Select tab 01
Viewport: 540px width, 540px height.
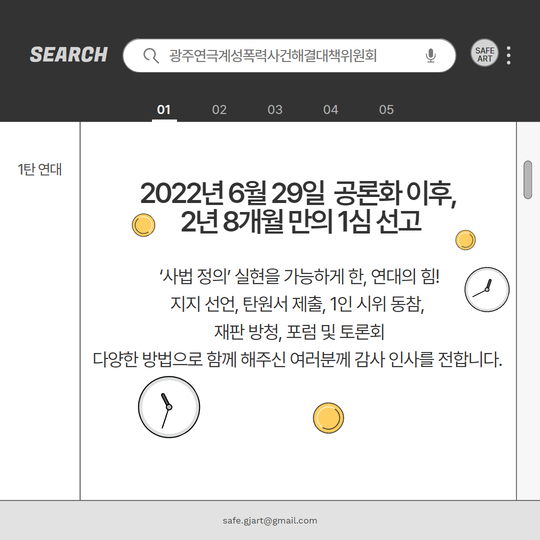point(164,110)
